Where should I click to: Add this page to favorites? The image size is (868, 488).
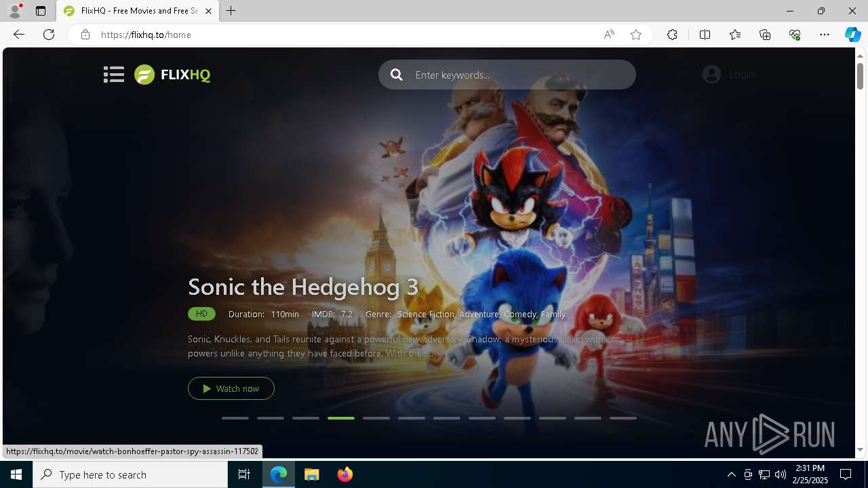pyautogui.click(x=636, y=35)
